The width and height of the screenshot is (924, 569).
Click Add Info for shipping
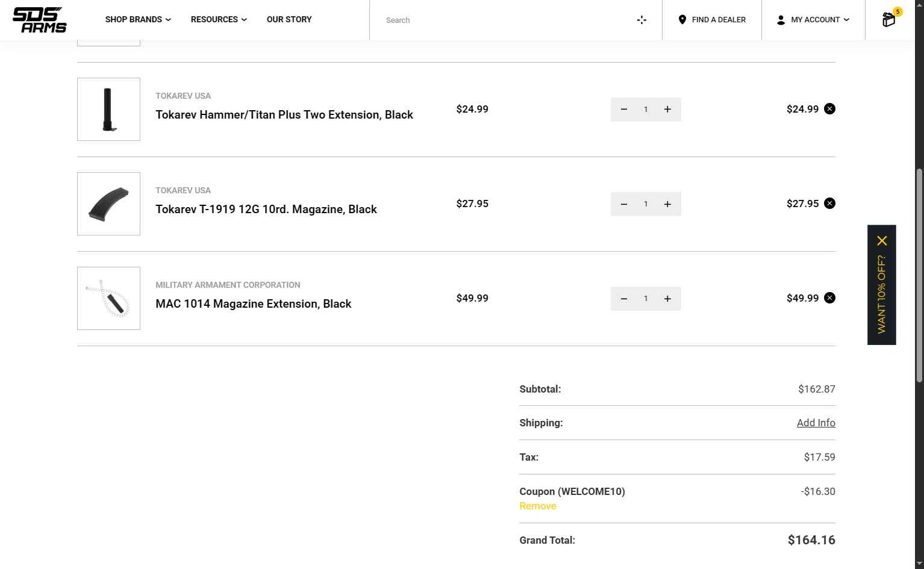(816, 423)
